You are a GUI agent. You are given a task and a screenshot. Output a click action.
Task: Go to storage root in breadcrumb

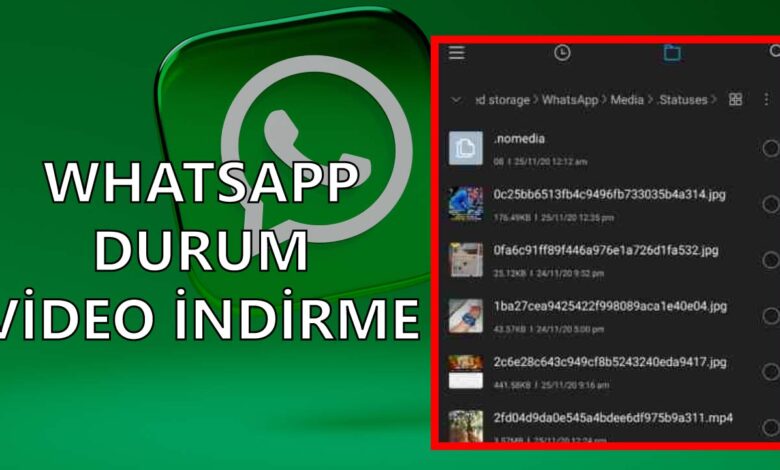click(x=502, y=100)
